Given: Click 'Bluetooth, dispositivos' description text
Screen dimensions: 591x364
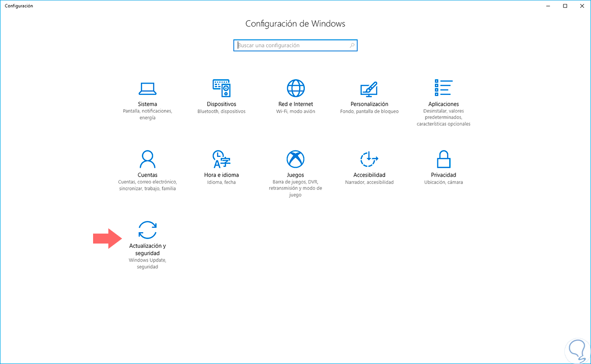Looking at the screenshot, I should (222, 112).
